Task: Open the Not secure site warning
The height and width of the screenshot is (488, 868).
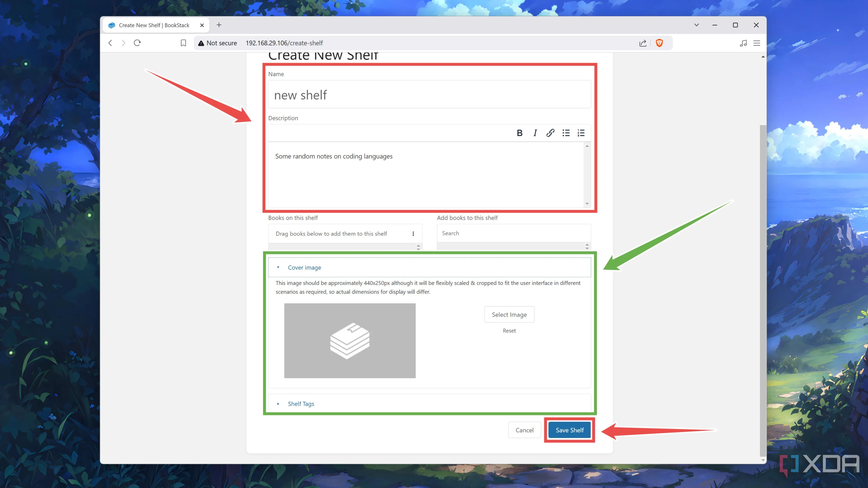Action: [217, 43]
